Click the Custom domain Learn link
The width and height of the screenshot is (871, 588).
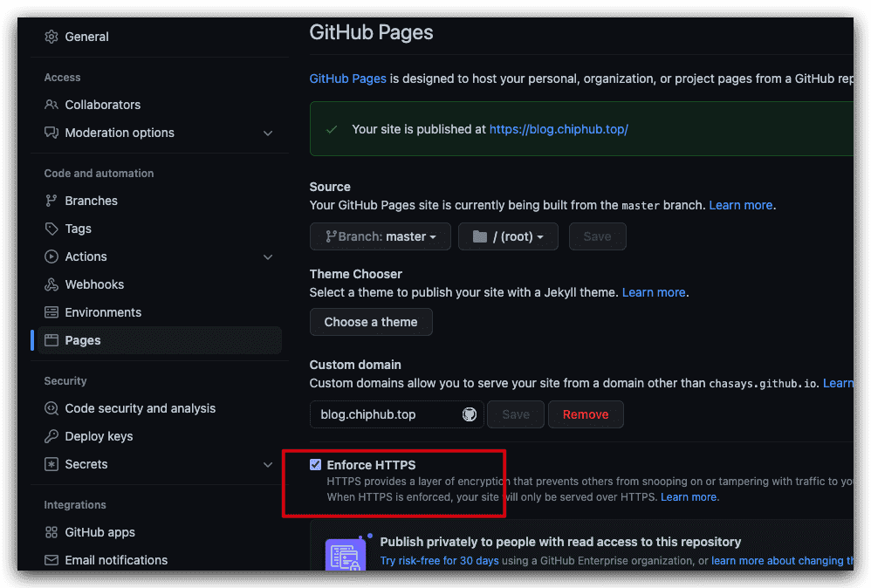pos(838,383)
